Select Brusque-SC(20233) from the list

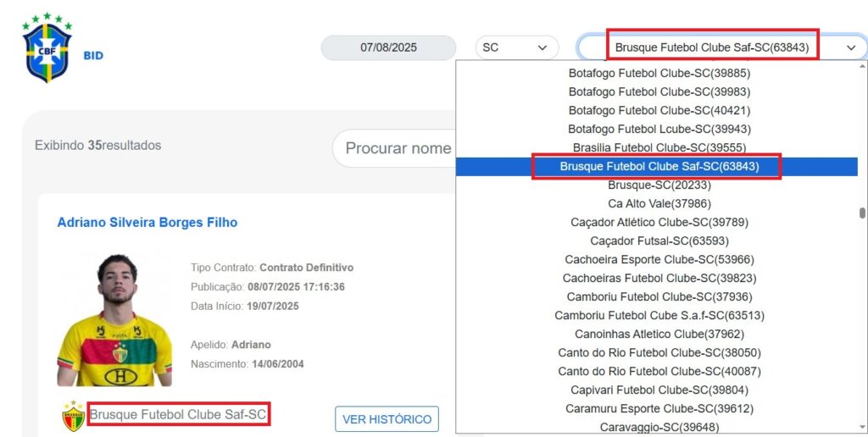(x=659, y=185)
